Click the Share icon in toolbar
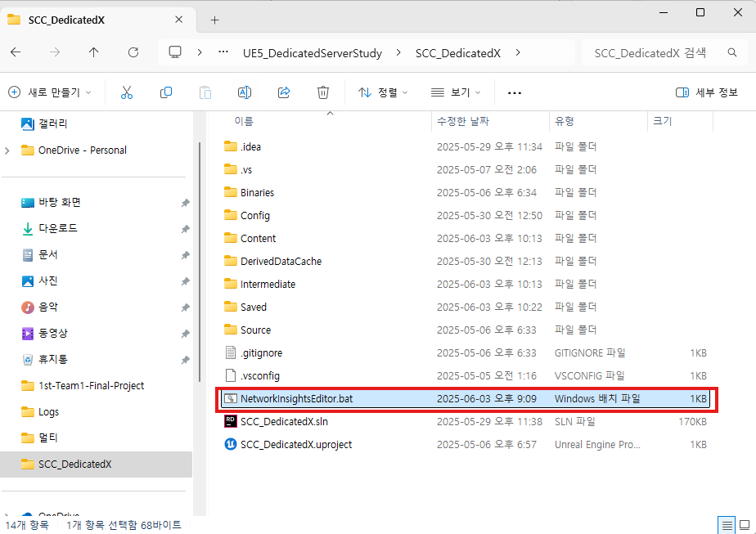 tap(284, 92)
